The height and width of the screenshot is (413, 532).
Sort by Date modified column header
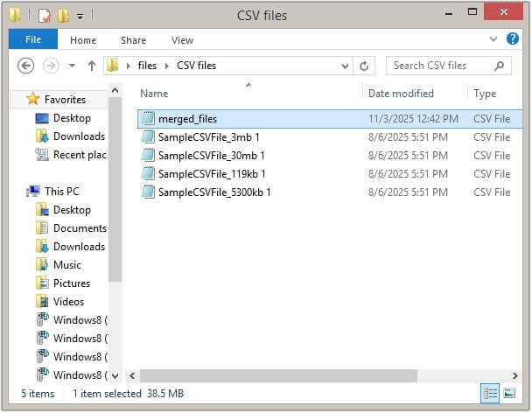401,94
